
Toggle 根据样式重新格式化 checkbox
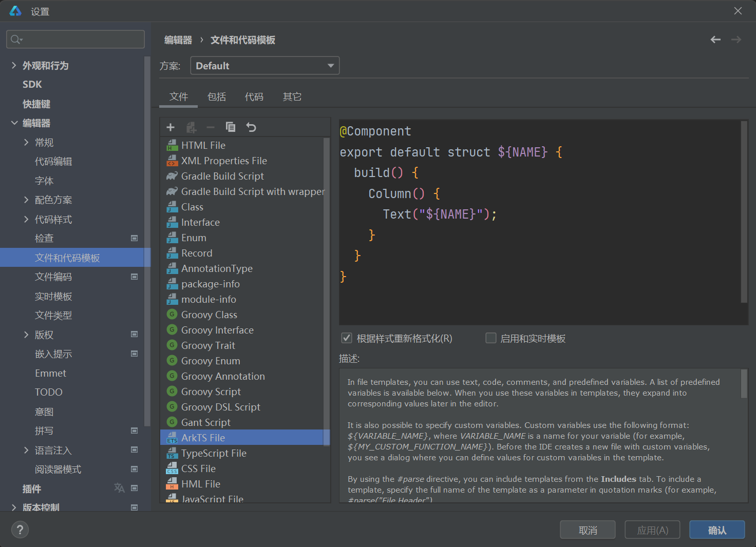pos(347,338)
